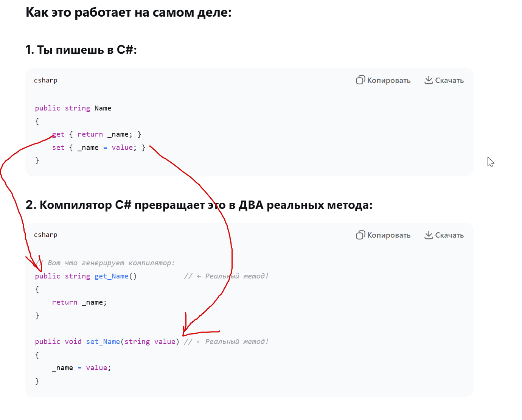Click the 'return _name;' line in the second block

[x=79, y=302]
